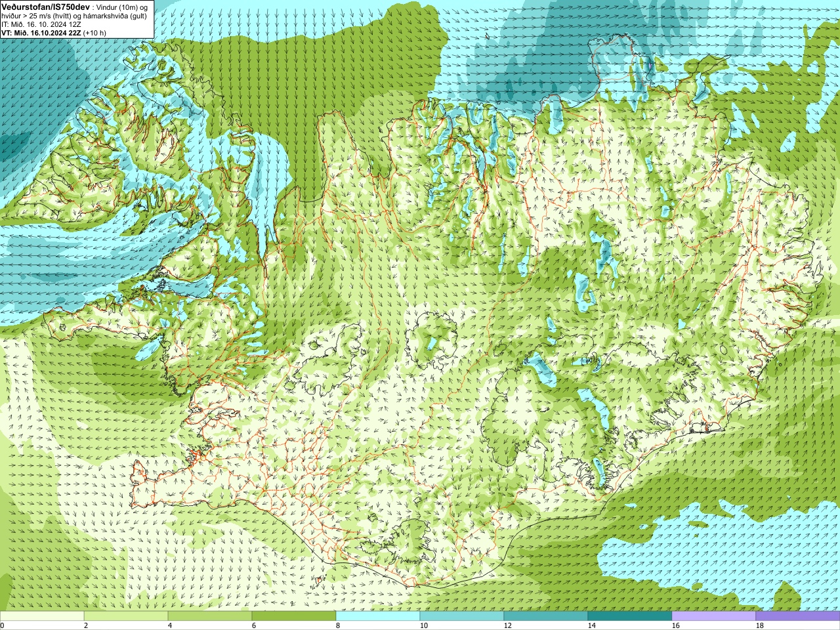The width and height of the screenshot is (840, 630).
Task: Click the lavender 16–18 m/s legend swatch
Action: pyautogui.click(x=714, y=616)
